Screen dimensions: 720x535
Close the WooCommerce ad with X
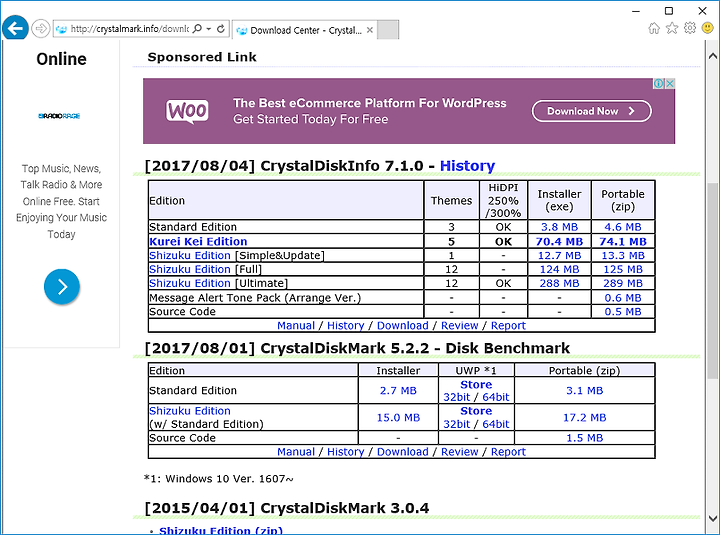(670, 83)
